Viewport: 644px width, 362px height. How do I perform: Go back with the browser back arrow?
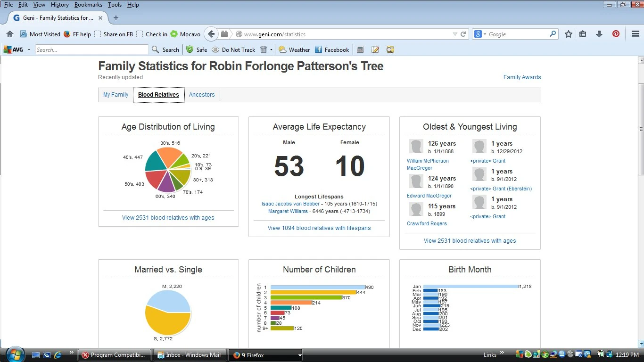212,34
